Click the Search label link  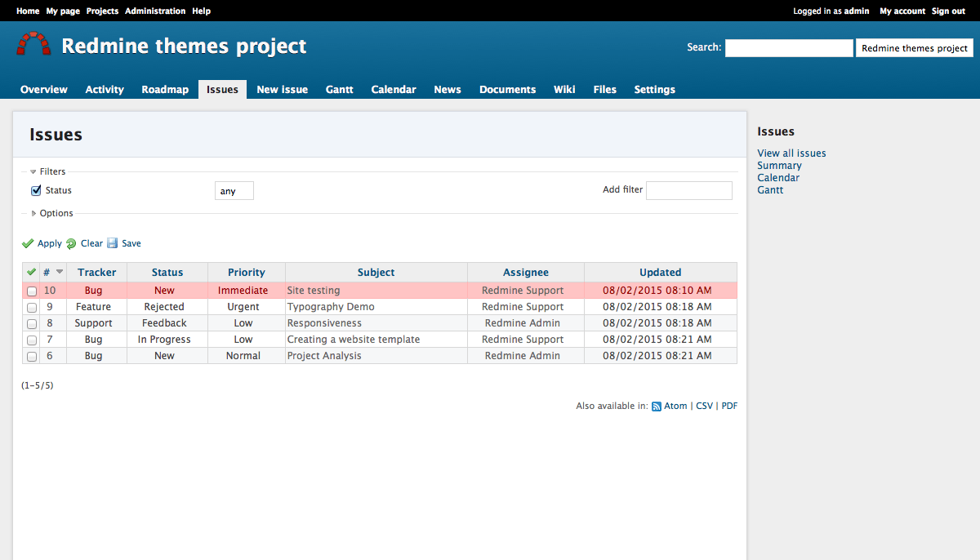click(702, 47)
